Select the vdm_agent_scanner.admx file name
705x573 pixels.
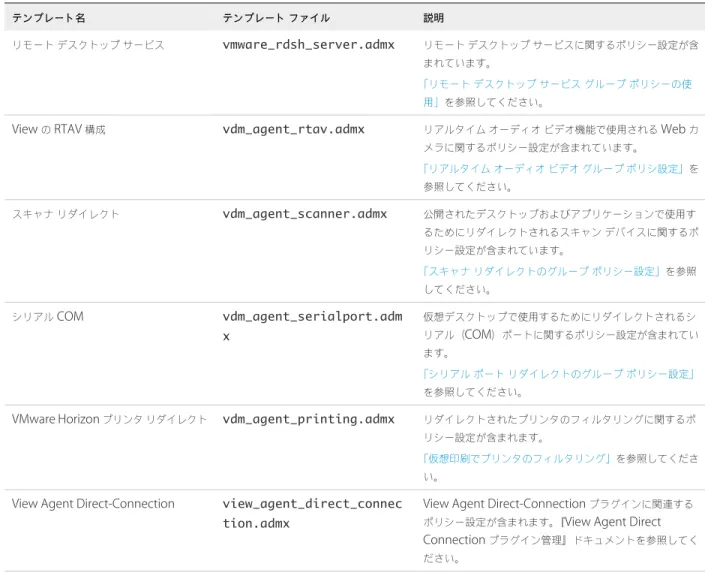[305, 214]
